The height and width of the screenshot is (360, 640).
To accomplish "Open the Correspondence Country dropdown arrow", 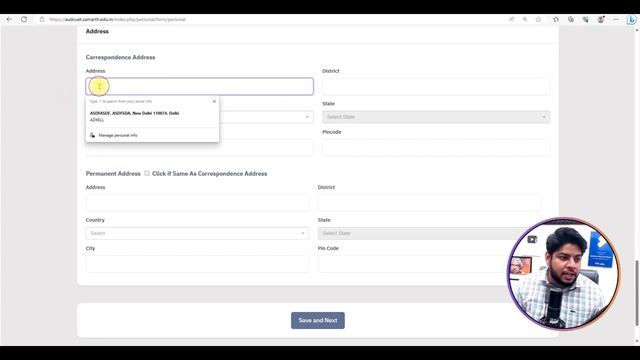I will [307, 117].
